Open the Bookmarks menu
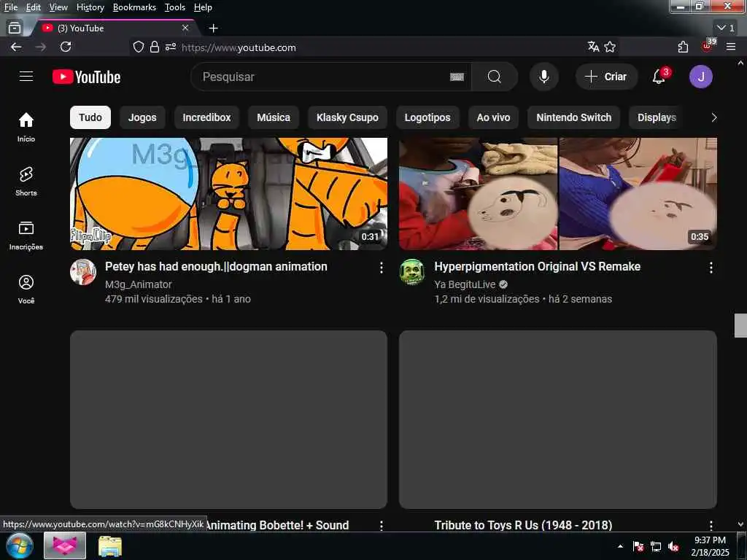The width and height of the screenshot is (747, 560). pyautogui.click(x=134, y=7)
